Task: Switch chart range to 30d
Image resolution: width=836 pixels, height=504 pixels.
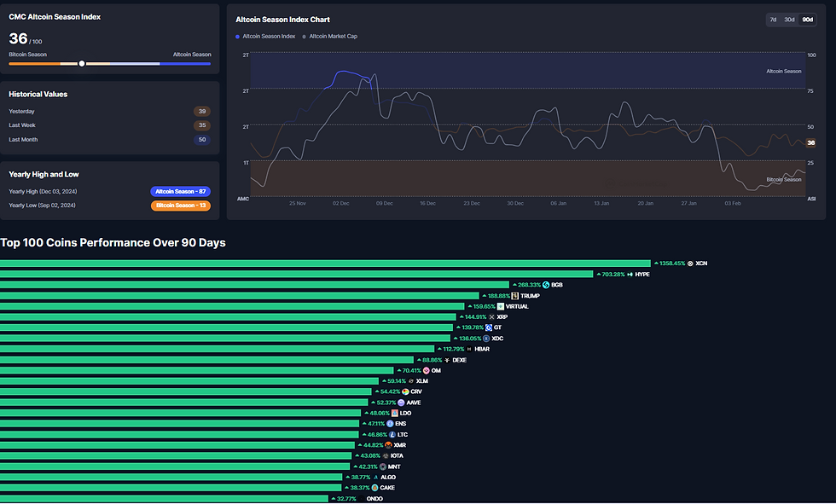Action: coord(789,20)
